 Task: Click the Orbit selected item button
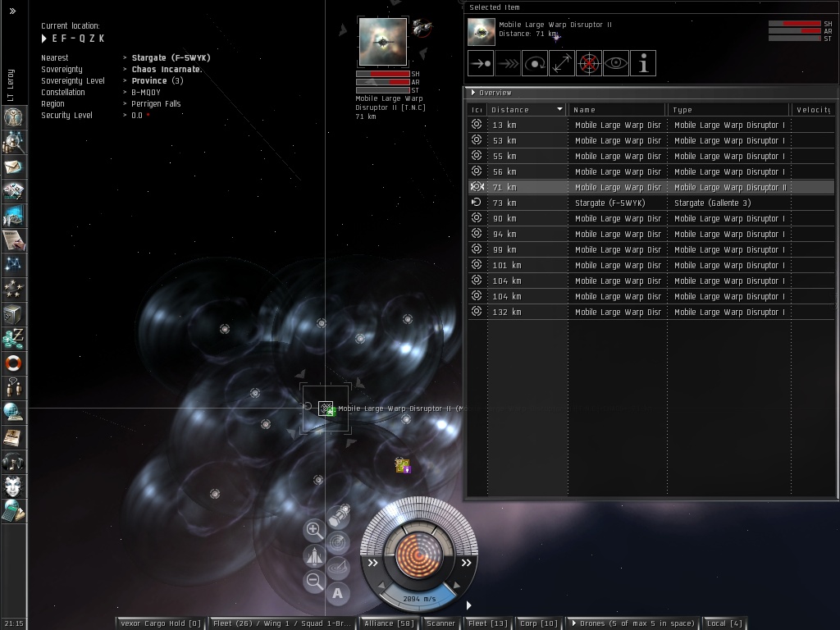tap(535, 64)
